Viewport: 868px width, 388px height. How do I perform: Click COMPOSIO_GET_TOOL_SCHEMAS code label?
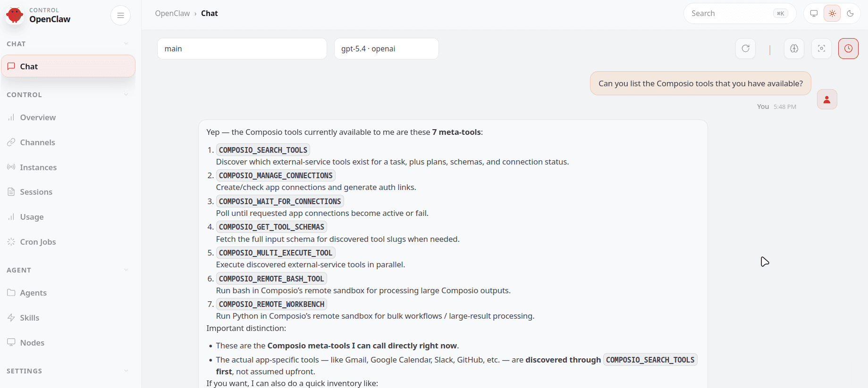click(x=271, y=227)
